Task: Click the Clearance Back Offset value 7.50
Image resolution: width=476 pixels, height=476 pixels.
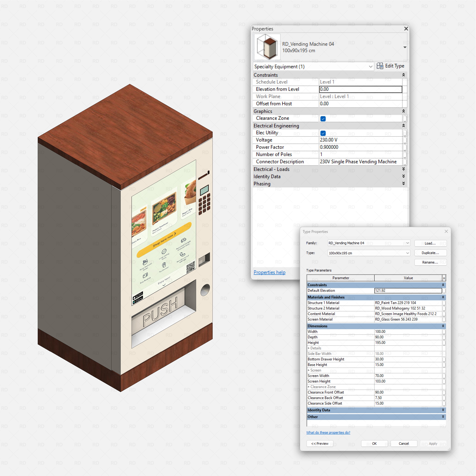Action: tap(408, 398)
